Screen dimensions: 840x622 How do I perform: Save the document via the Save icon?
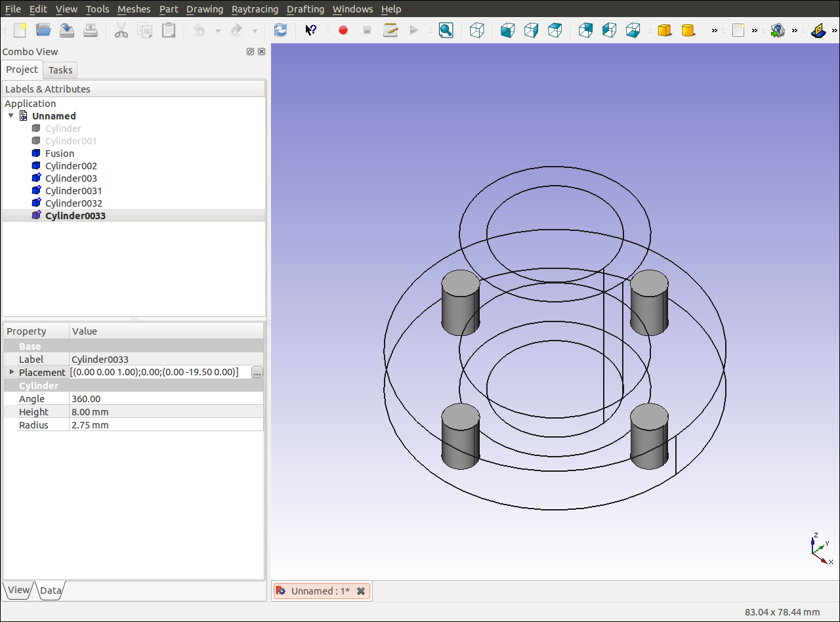point(67,30)
